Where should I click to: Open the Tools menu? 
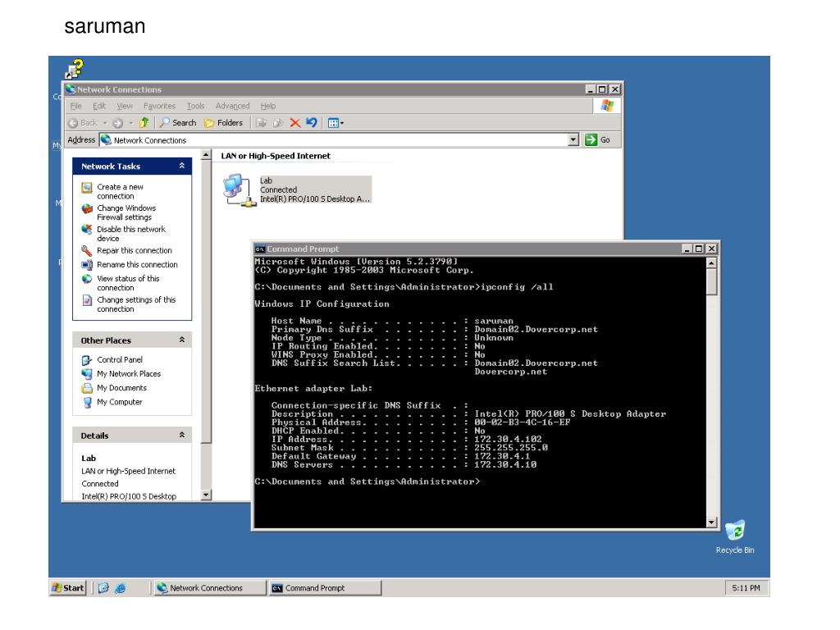(x=195, y=106)
